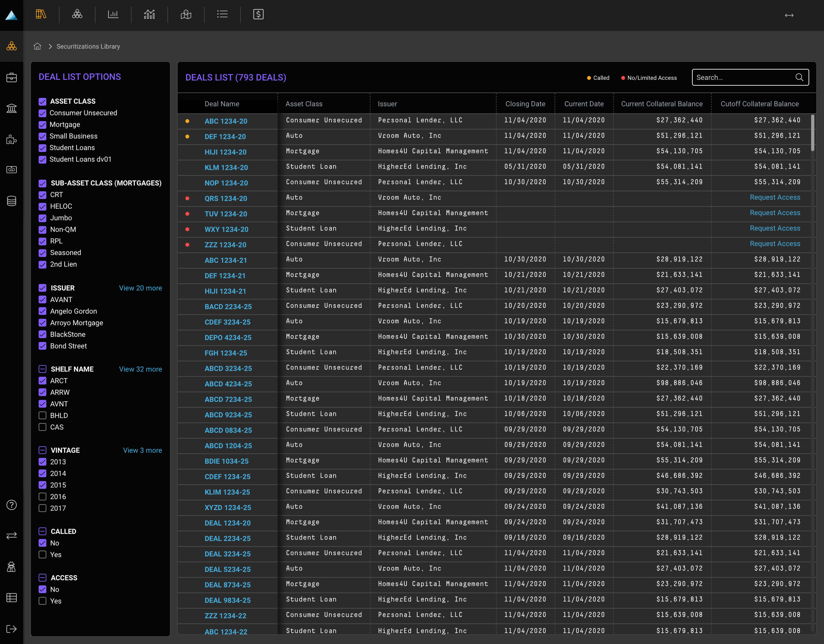824x644 pixels.
Task: Expand shelf names with View 32 more
Action: pos(140,369)
